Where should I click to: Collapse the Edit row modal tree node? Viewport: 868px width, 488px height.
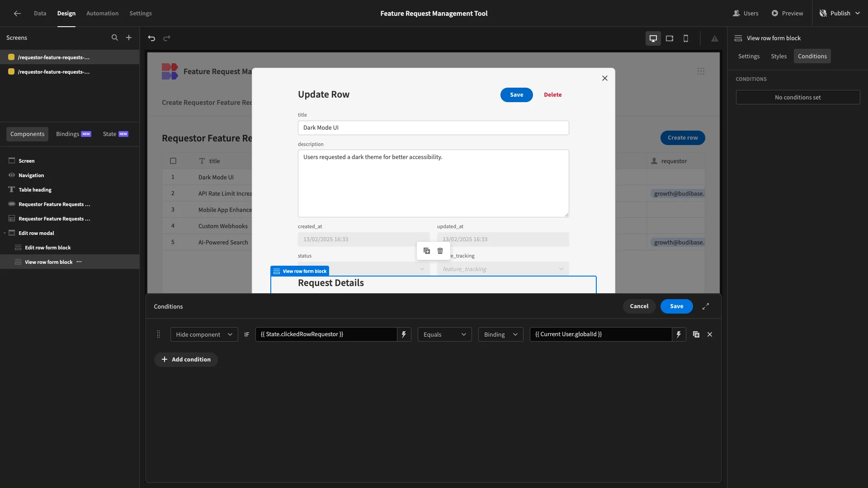[5, 233]
